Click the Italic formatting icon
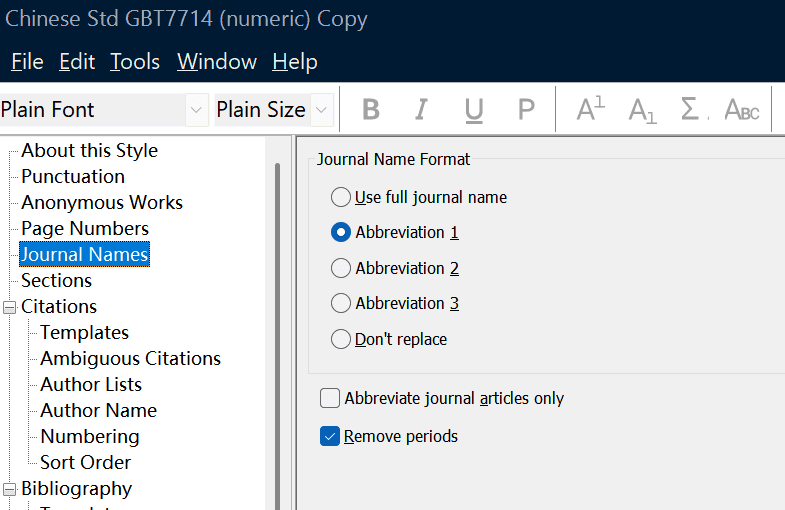Viewport: 785px width, 510px height. click(x=422, y=110)
